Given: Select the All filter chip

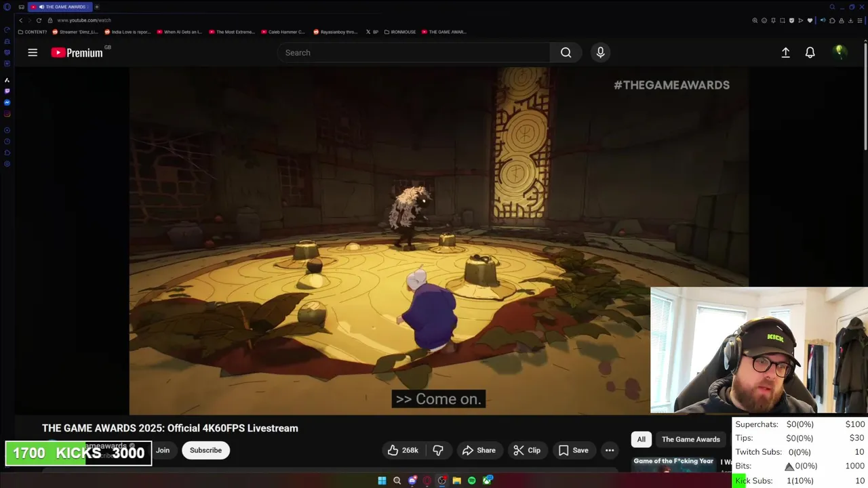Looking at the screenshot, I should coord(641,439).
